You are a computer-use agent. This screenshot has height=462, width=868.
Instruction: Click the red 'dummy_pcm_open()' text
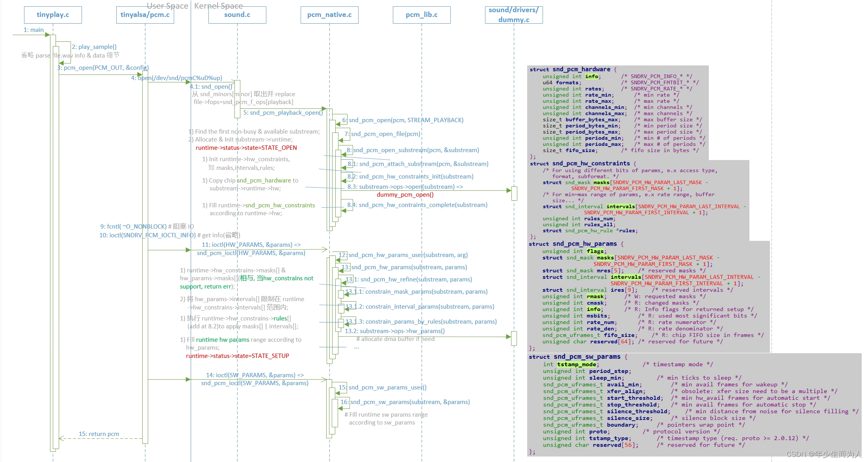(x=405, y=195)
